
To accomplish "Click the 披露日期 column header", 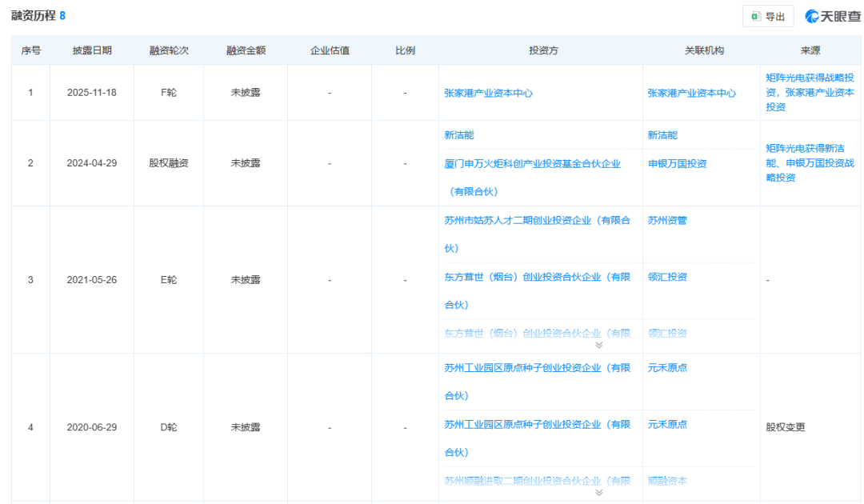I will coord(90,50).
